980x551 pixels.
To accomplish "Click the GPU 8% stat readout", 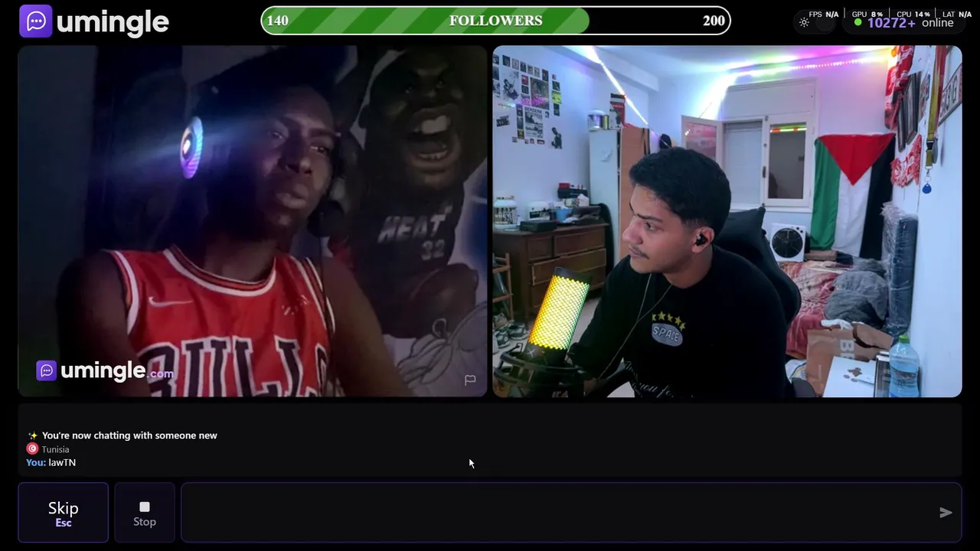I will (x=867, y=14).
